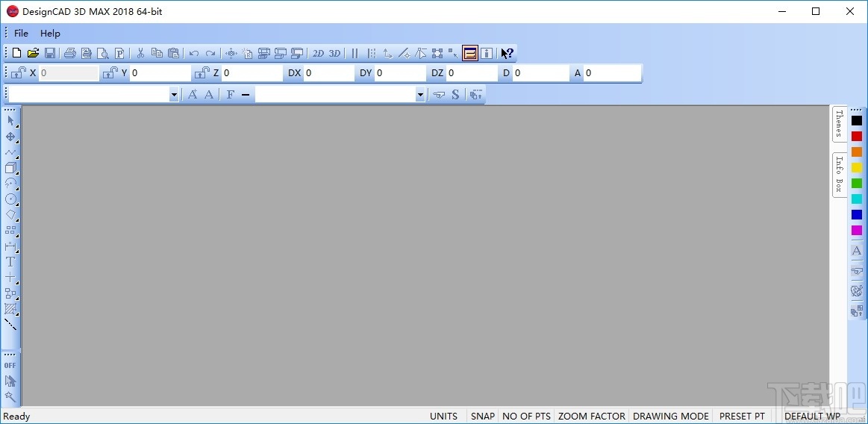Click PRESET PT in status bar
Screen dimensions: 868x424
(x=742, y=417)
